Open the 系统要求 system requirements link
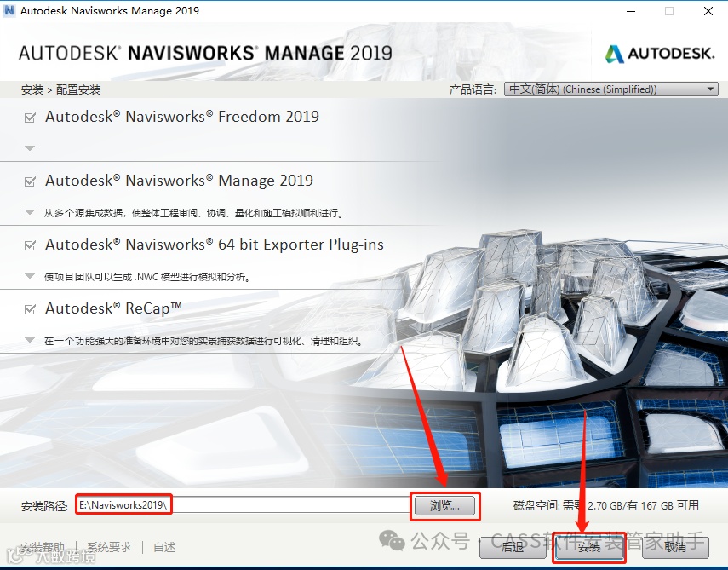 (x=109, y=547)
